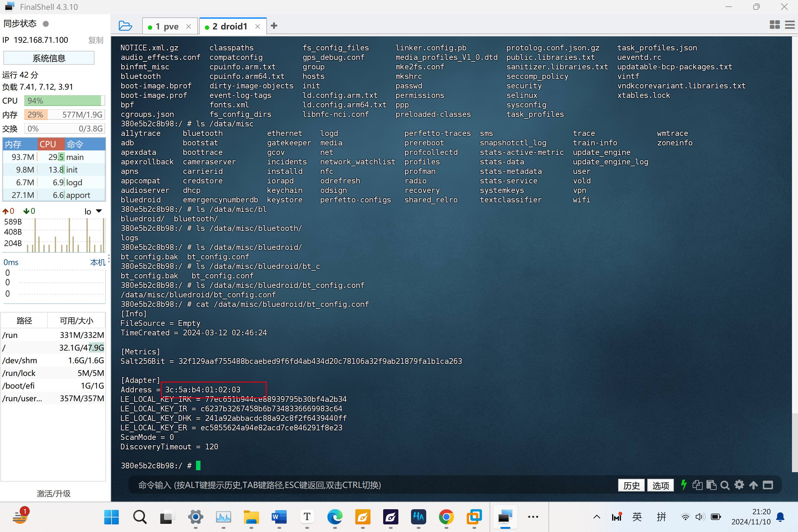
Task: Click the Salt256Bit line in terminal
Action: pos(291,361)
